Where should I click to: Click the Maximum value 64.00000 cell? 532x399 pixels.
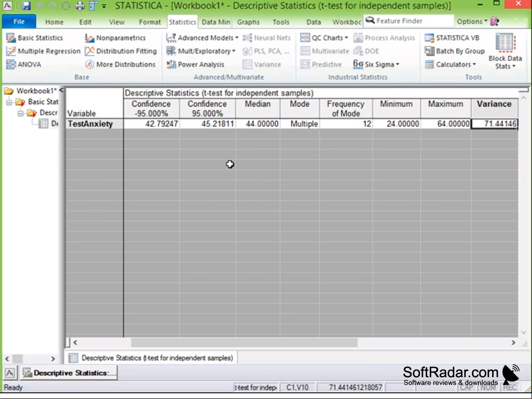point(445,124)
